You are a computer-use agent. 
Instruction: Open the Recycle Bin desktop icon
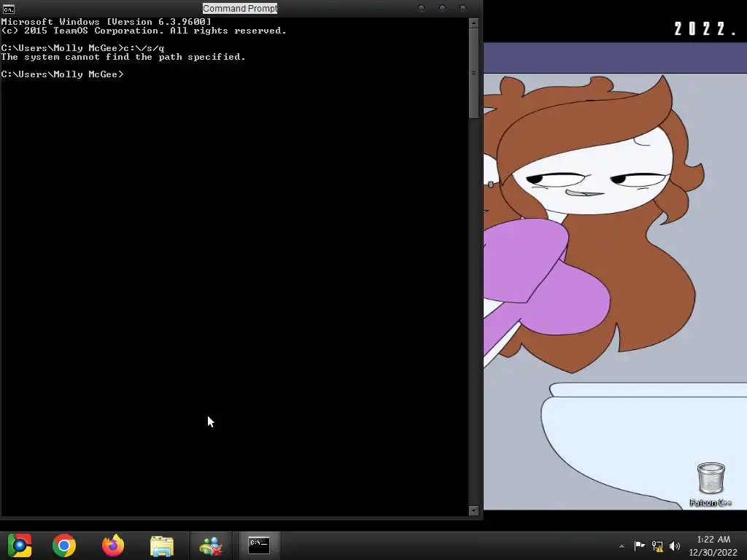(711, 484)
